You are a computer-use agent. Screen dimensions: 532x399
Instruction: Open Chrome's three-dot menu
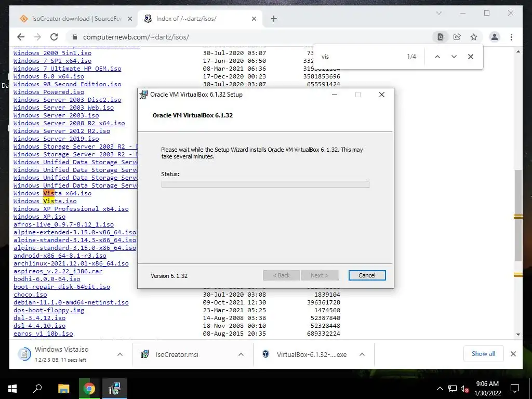[x=511, y=37]
